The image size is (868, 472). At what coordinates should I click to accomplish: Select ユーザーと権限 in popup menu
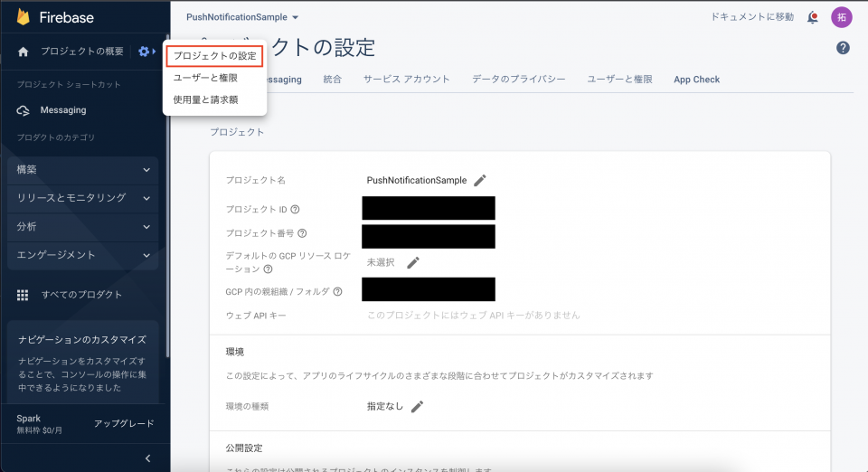pyautogui.click(x=215, y=78)
